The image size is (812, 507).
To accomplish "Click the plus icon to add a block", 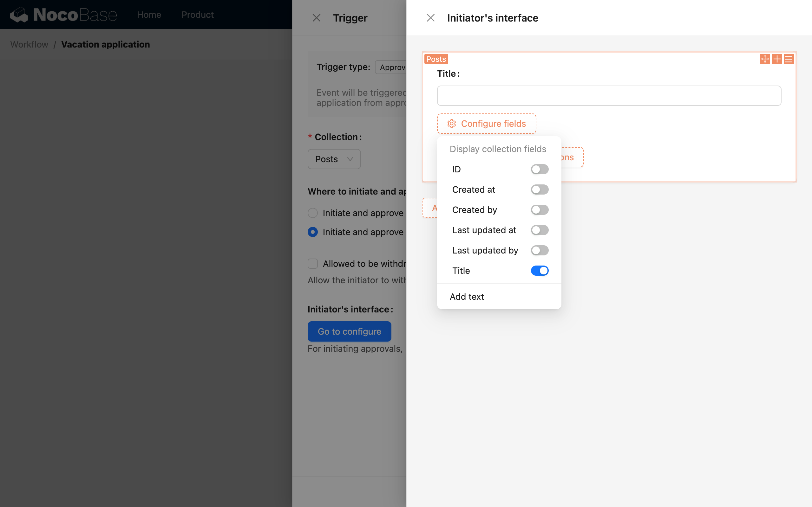I will coord(777,59).
